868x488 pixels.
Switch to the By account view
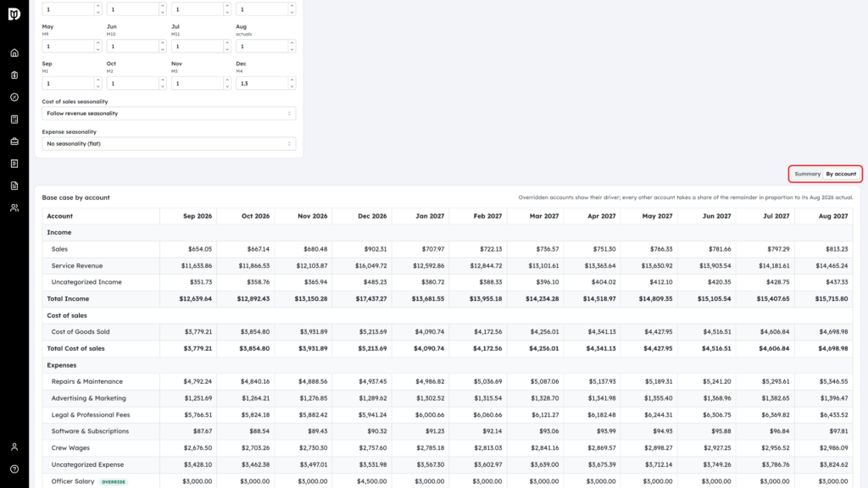click(x=841, y=174)
